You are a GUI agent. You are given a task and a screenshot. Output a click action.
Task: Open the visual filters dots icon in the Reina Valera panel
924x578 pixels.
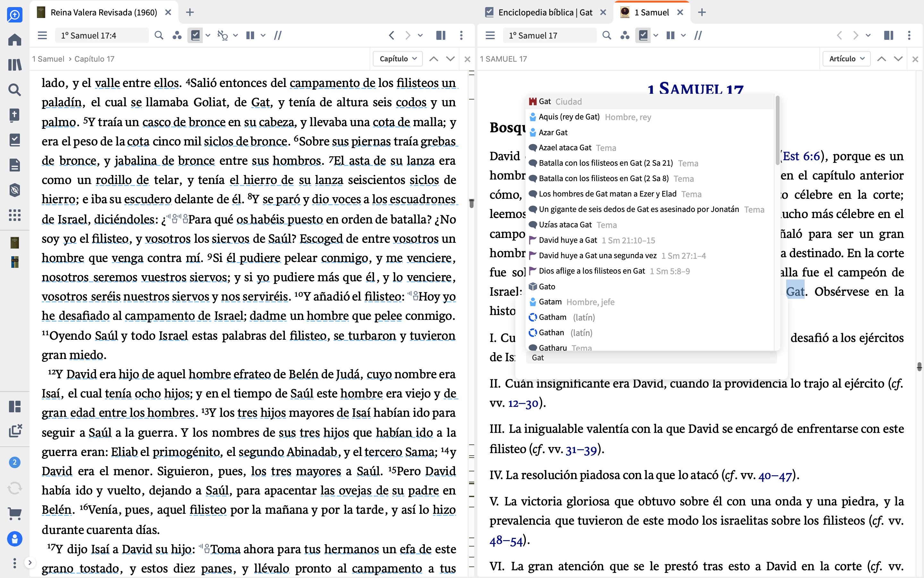(177, 36)
